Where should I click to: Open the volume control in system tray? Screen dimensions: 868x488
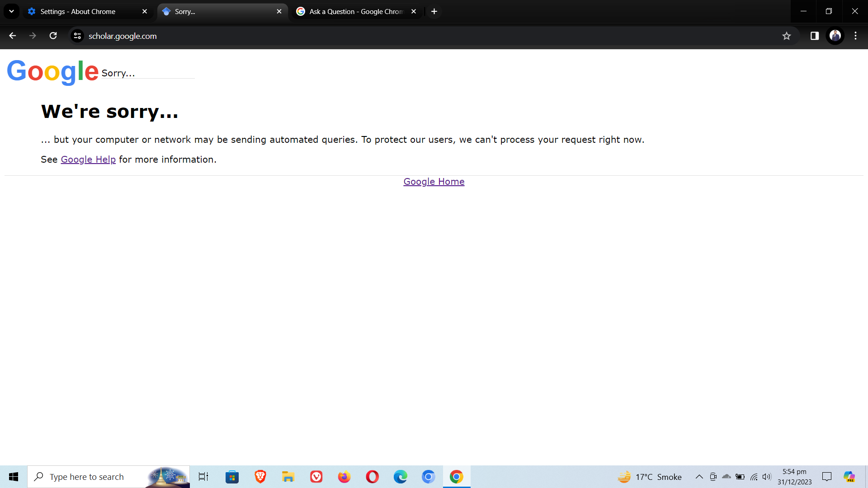767,477
